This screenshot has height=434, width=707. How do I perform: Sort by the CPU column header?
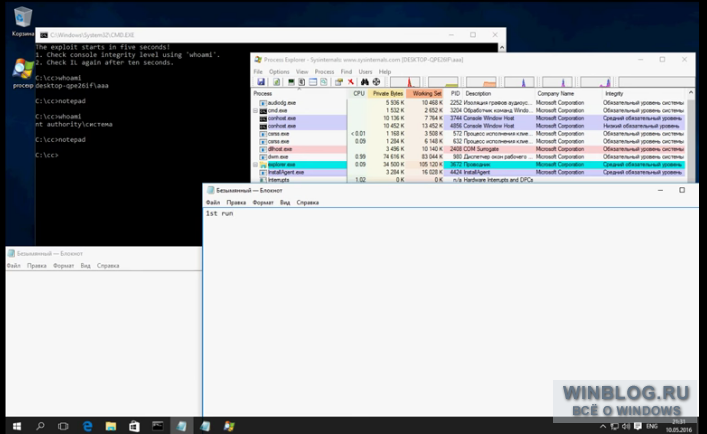[358, 93]
